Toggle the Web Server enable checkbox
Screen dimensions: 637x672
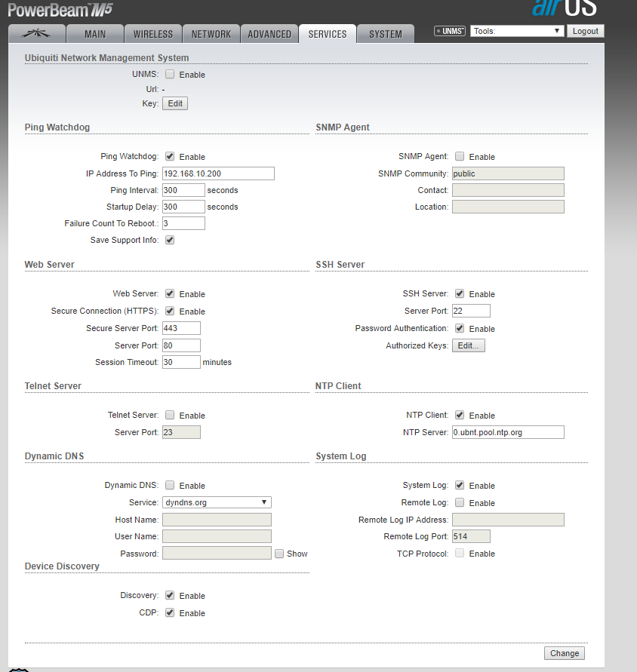(170, 293)
